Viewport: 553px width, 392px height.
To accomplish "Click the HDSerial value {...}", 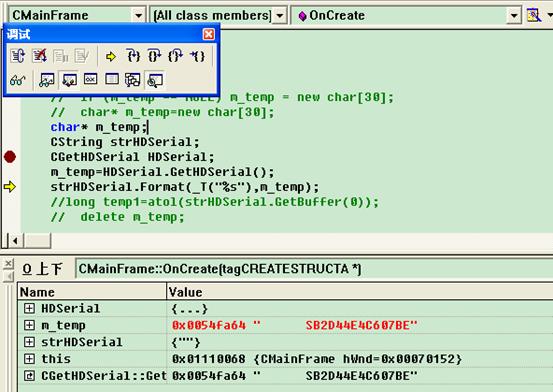I will 189,309.
